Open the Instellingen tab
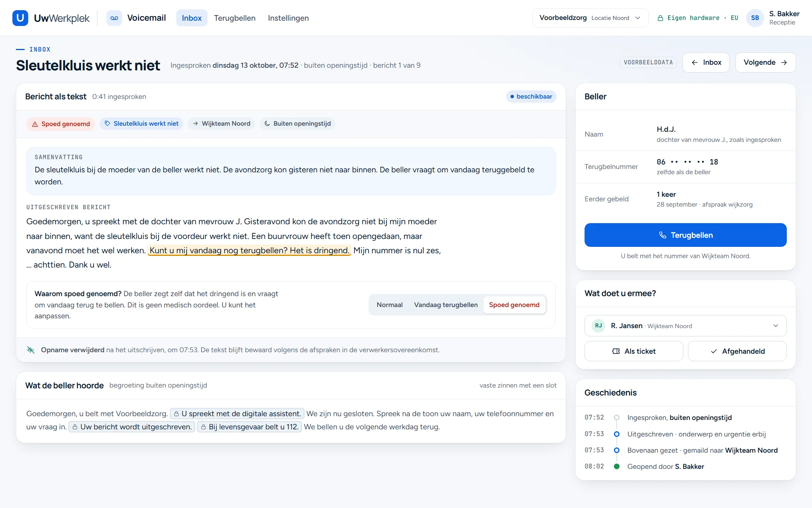 point(288,18)
